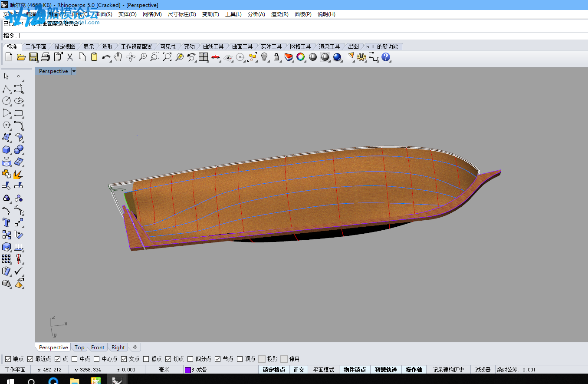The height and width of the screenshot is (384, 588).
Task: Click the red car icon in toolbar
Action: pos(216,57)
